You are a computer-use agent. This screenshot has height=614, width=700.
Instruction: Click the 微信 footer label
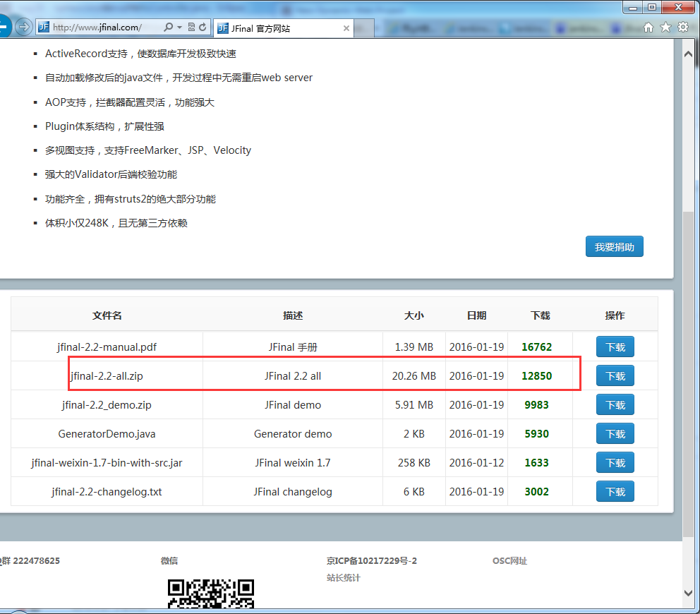point(169,561)
